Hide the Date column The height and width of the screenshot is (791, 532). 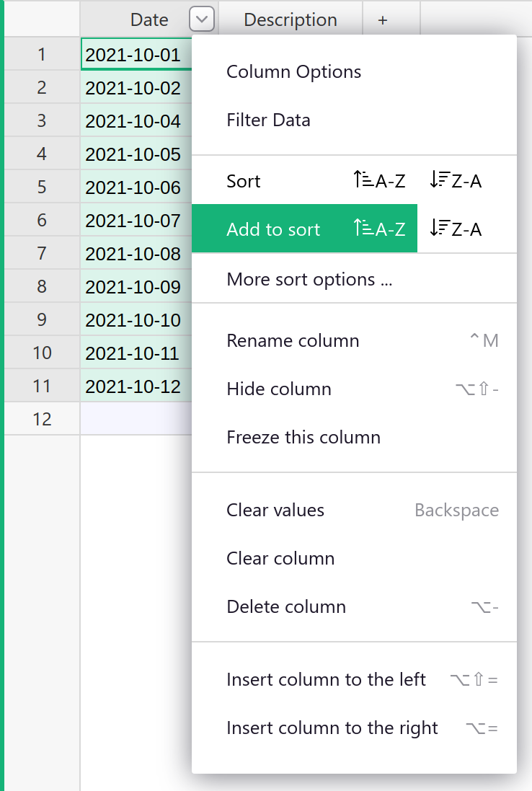point(279,389)
